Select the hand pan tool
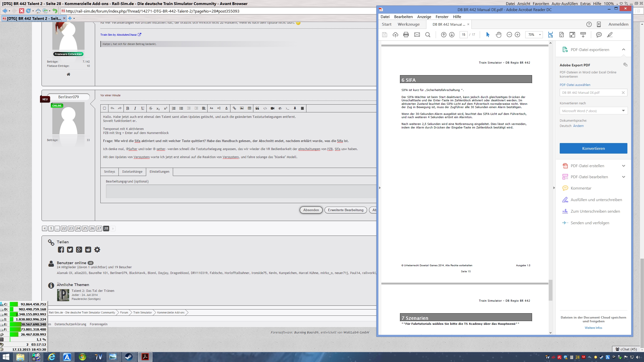644x362 pixels. pyautogui.click(x=498, y=35)
